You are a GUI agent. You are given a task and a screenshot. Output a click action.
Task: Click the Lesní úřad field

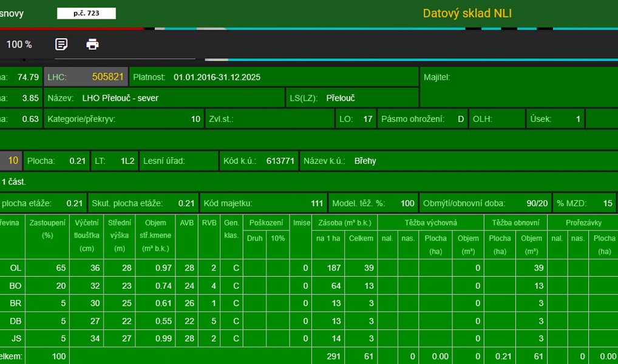(179, 161)
